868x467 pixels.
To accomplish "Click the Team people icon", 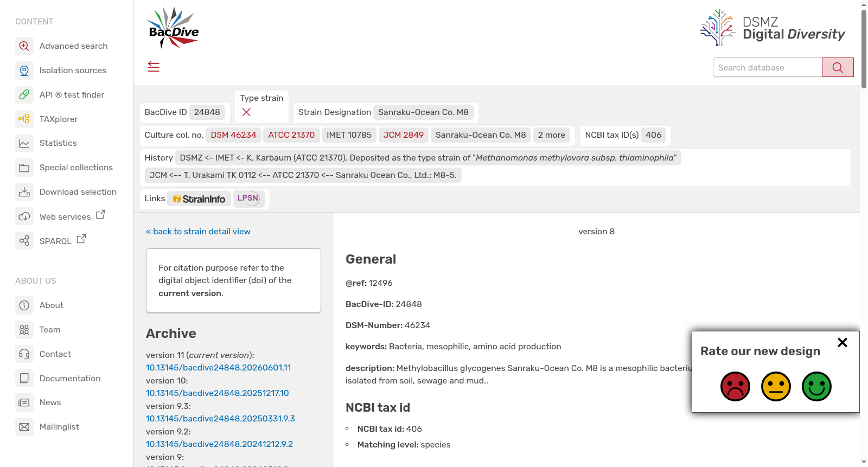I will pos(24,330).
